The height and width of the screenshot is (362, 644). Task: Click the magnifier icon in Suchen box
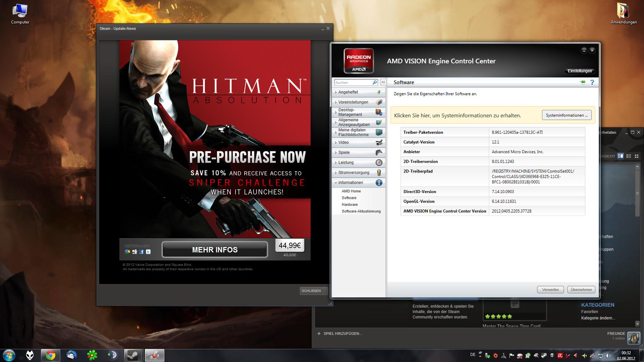click(x=375, y=82)
